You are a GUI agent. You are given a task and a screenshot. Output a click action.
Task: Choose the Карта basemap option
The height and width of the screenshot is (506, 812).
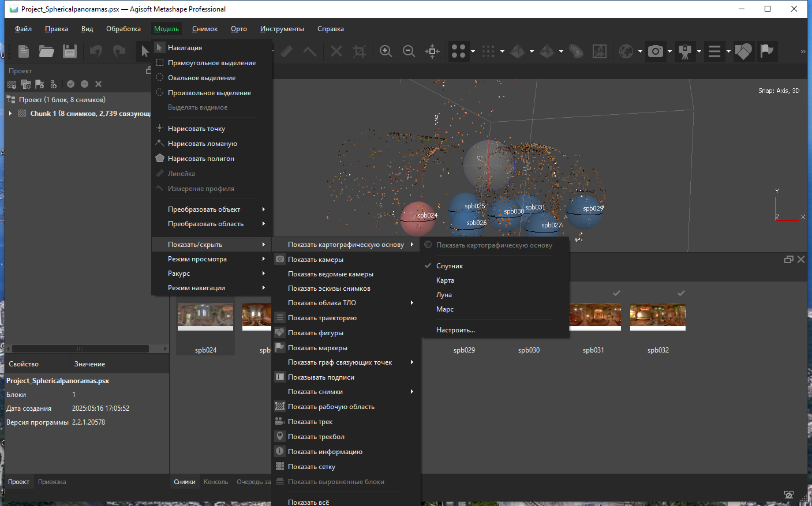click(445, 280)
